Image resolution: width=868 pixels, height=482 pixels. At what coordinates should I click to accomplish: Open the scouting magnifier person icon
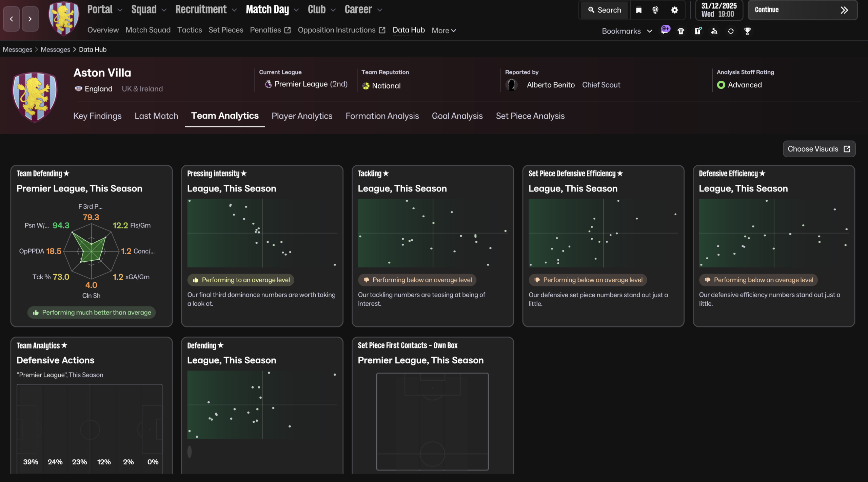coord(714,31)
